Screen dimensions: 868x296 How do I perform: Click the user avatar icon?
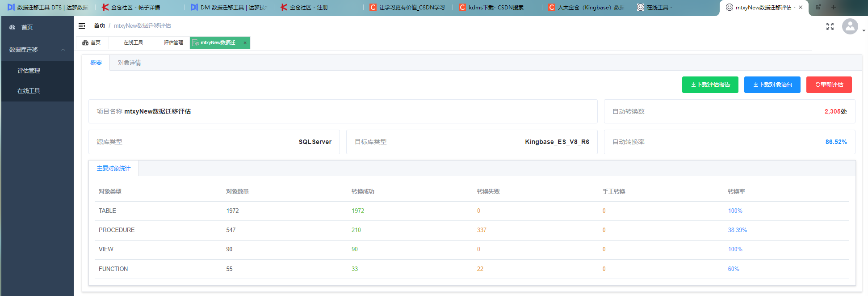(850, 26)
